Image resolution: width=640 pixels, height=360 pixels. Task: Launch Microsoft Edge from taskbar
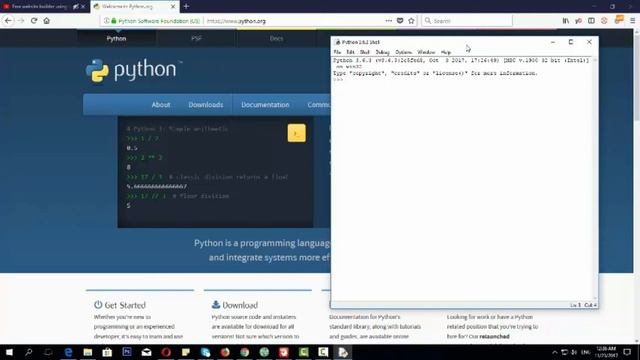(68, 352)
